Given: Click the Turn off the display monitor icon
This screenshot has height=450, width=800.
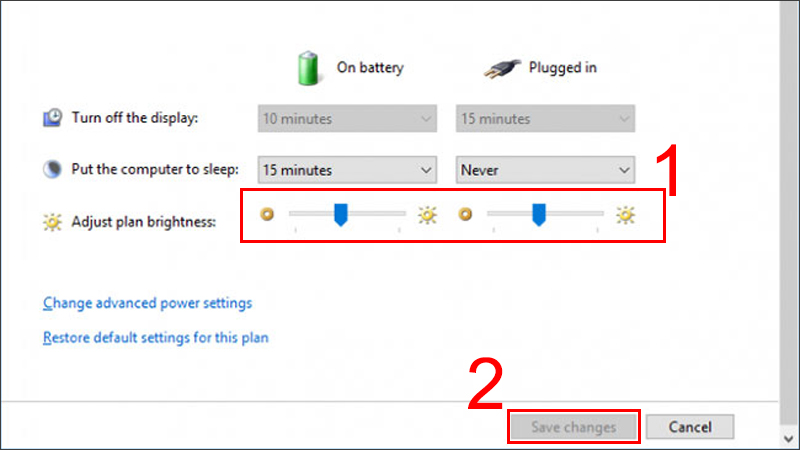Looking at the screenshot, I should [x=53, y=118].
